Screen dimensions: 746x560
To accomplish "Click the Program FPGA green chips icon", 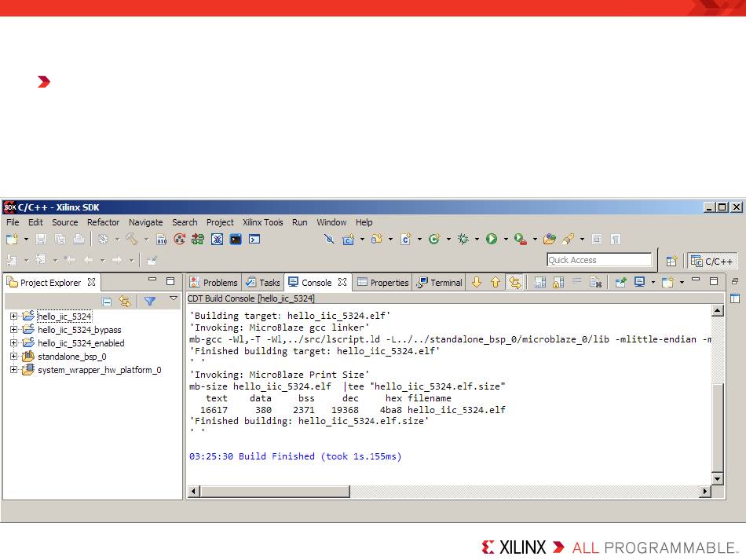I will [198, 239].
